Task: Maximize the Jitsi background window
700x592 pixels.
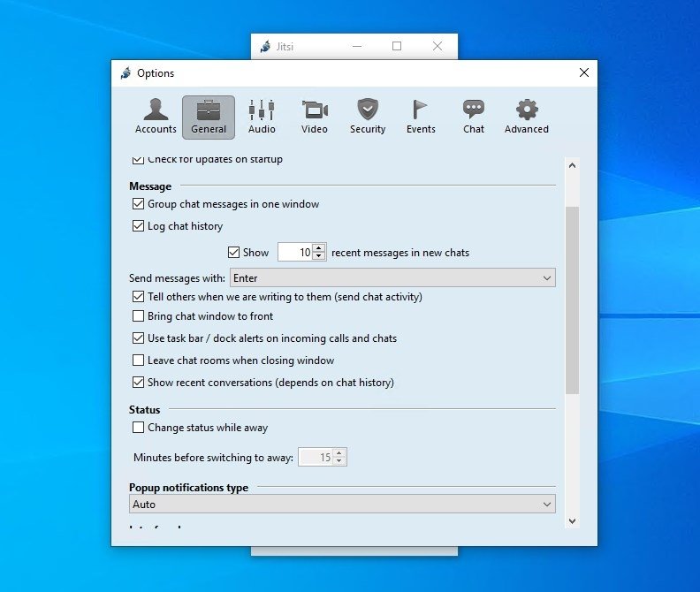Action: 397,47
